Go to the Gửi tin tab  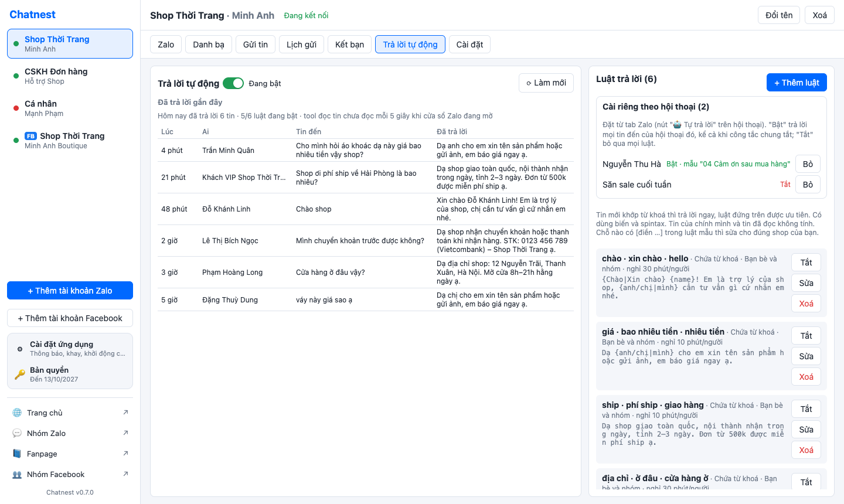[256, 45]
